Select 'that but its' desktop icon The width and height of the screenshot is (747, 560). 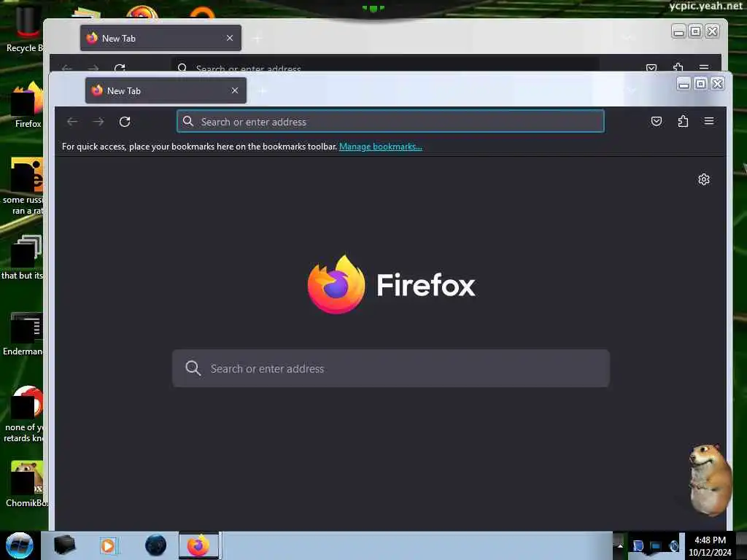(x=23, y=257)
